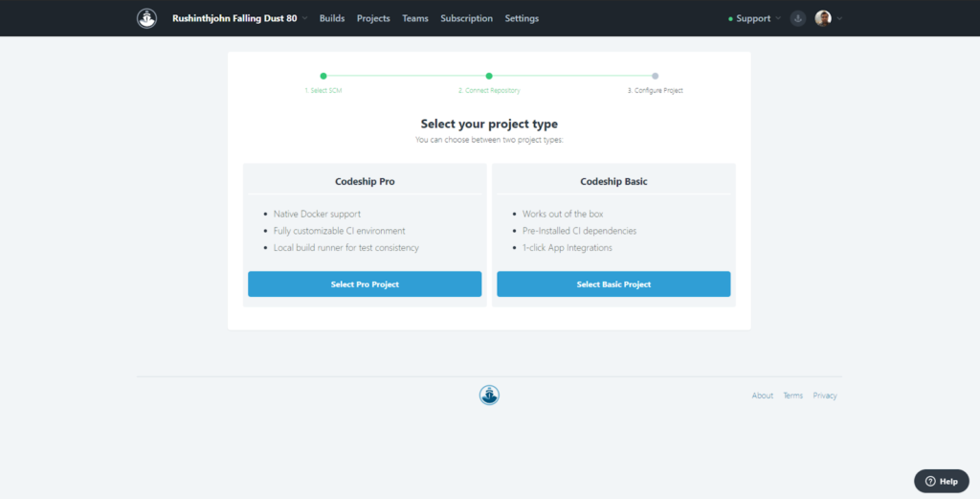Image resolution: width=980 pixels, height=499 pixels.
Task: Click the Select SCM step marker
Action: pos(323,76)
